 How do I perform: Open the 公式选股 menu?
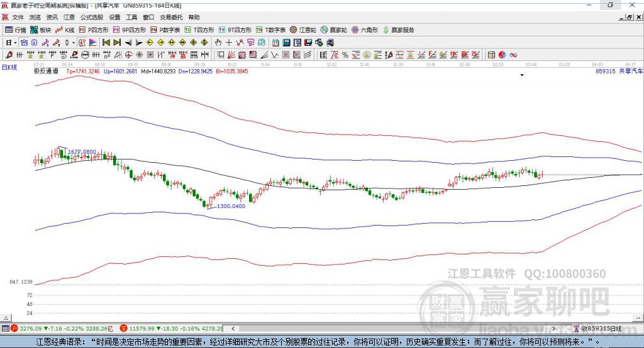[x=92, y=17]
